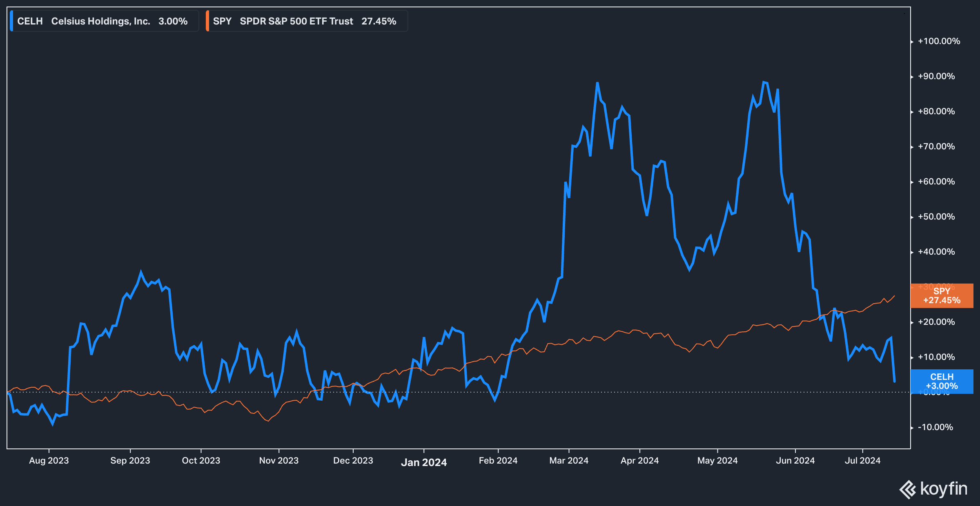Click the +90.00% y-axis label
Screen dimensions: 980x506
click(936, 76)
